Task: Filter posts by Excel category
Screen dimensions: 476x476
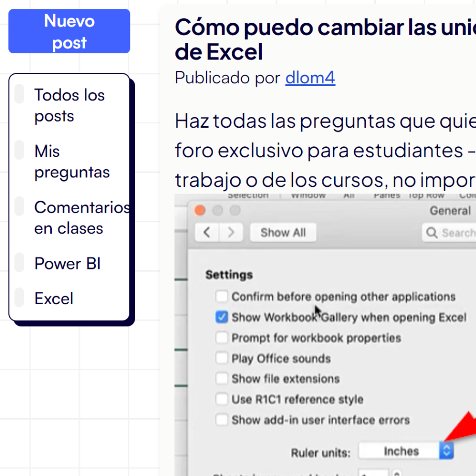Action: [54, 299]
